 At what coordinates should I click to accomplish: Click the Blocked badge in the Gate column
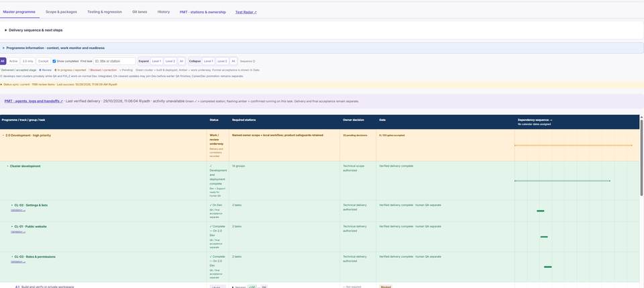click(x=386, y=287)
